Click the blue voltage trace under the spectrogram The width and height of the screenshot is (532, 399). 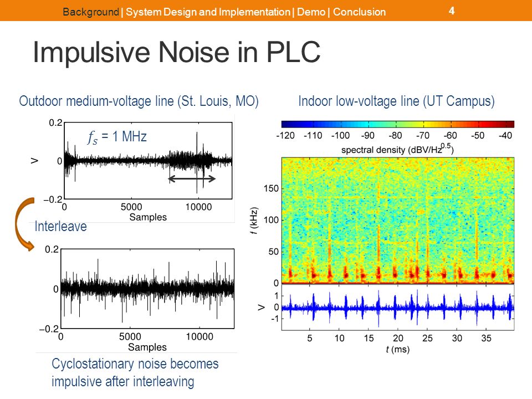click(398, 308)
